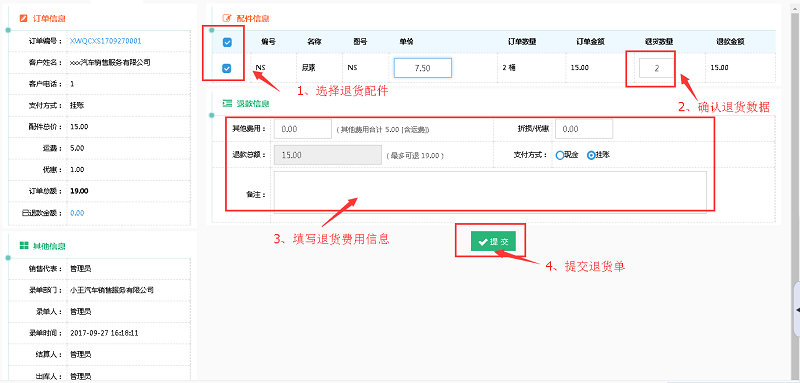Select 现金 payment radio button
This screenshot has height=383, width=800.
(x=560, y=155)
